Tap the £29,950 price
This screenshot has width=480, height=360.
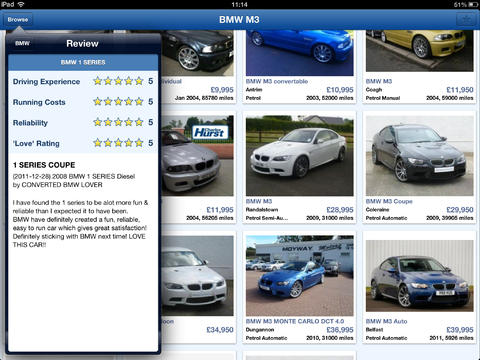click(x=460, y=210)
